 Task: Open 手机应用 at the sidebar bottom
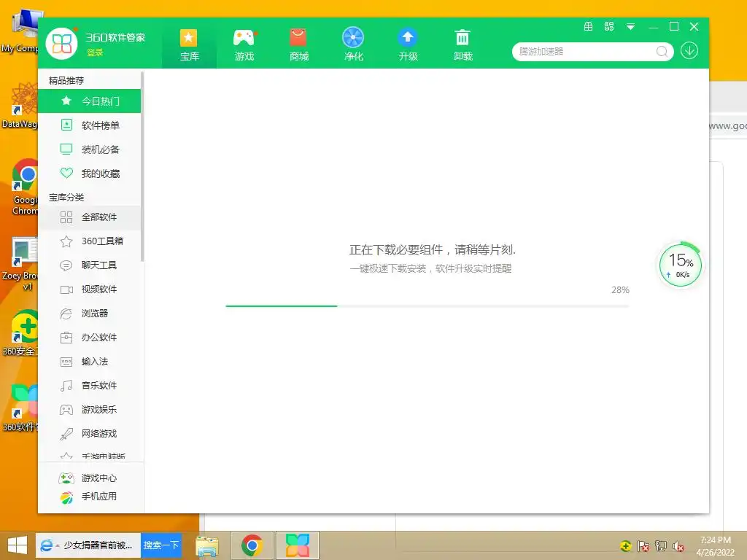click(88, 497)
